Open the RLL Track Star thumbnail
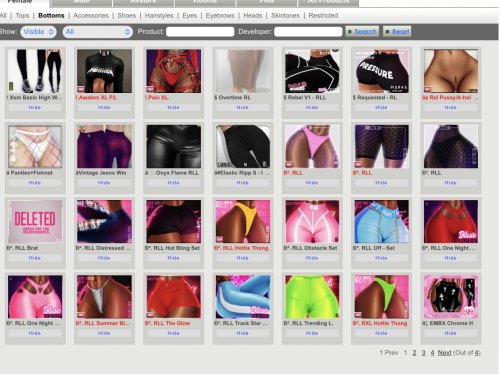The width and height of the screenshot is (500, 378). tap(243, 297)
